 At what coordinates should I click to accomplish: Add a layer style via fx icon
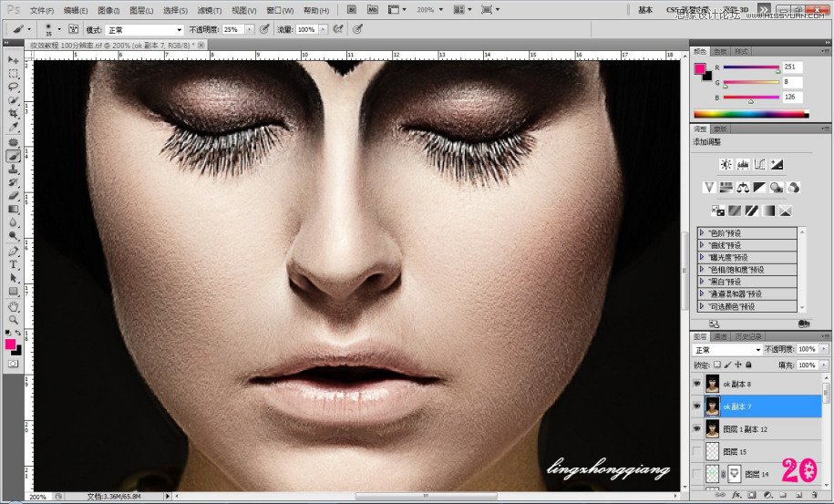[x=736, y=494]
